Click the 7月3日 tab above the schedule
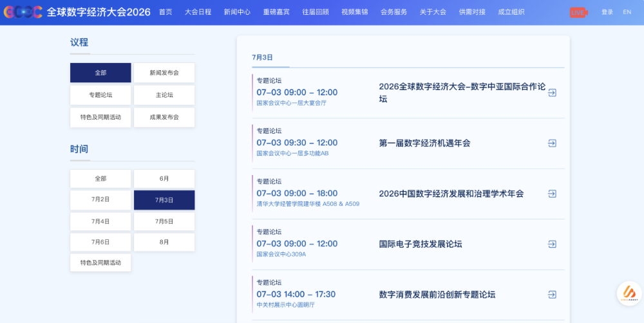 click(x=263, y=57)
